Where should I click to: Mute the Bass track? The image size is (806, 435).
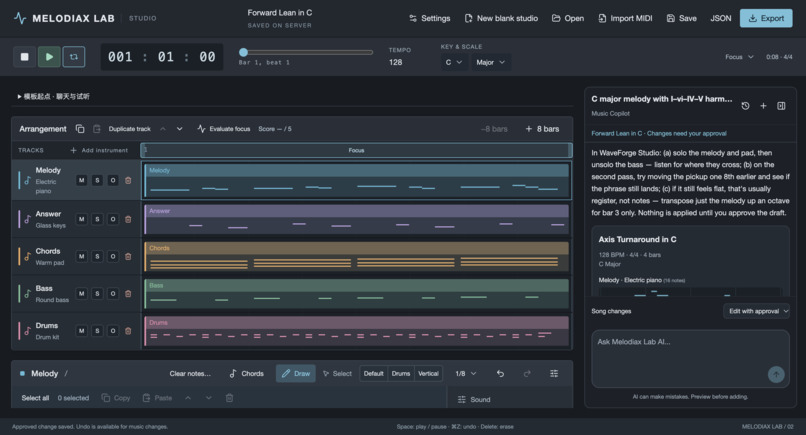click(81, 294)
